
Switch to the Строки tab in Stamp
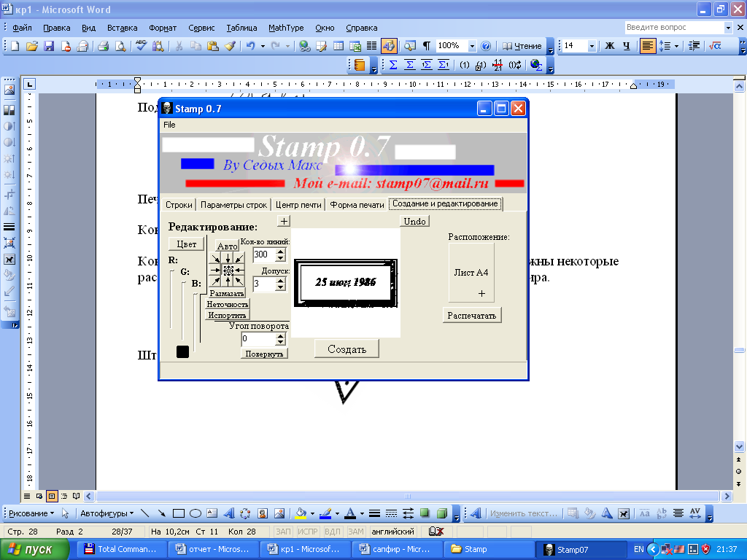pos(179,205)
